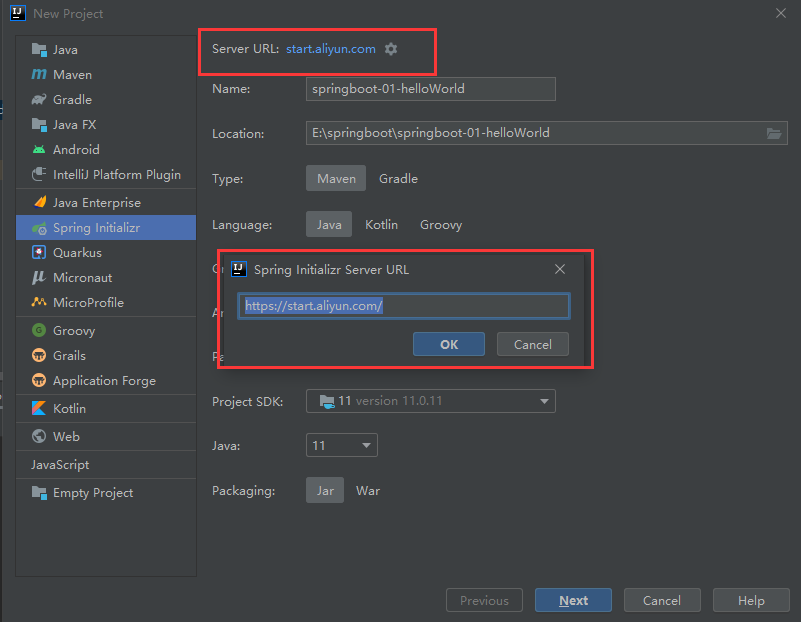The image size is (801, 622).
Task: Select Micronaut generator in sidebar
Action: [106, 277]
